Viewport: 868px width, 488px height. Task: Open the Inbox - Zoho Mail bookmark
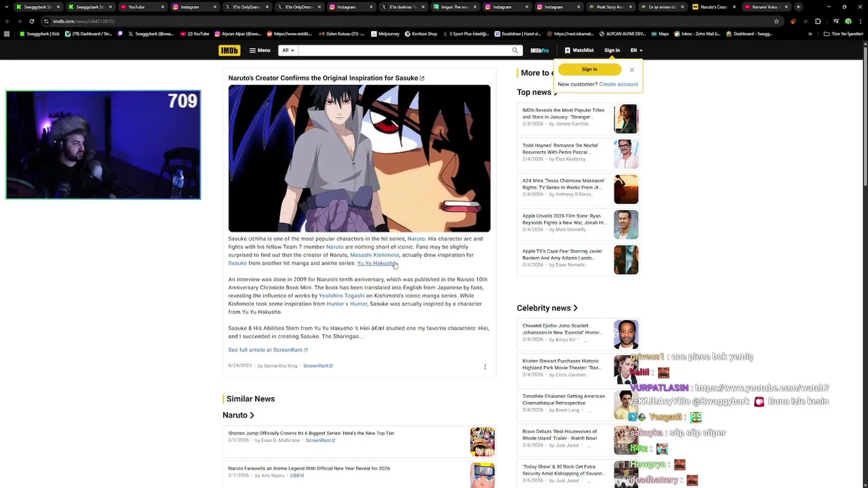click(x=697, y=34)
